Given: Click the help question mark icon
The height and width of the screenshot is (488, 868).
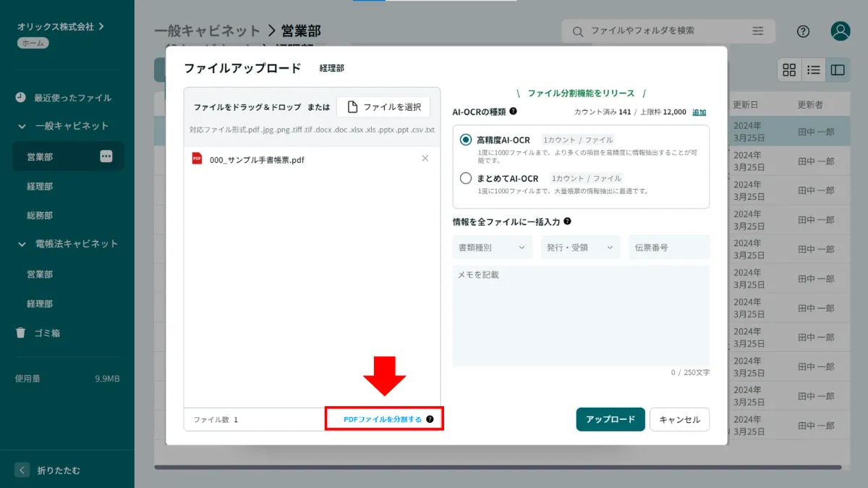Looking at the screenshot, I should point(803,31).
